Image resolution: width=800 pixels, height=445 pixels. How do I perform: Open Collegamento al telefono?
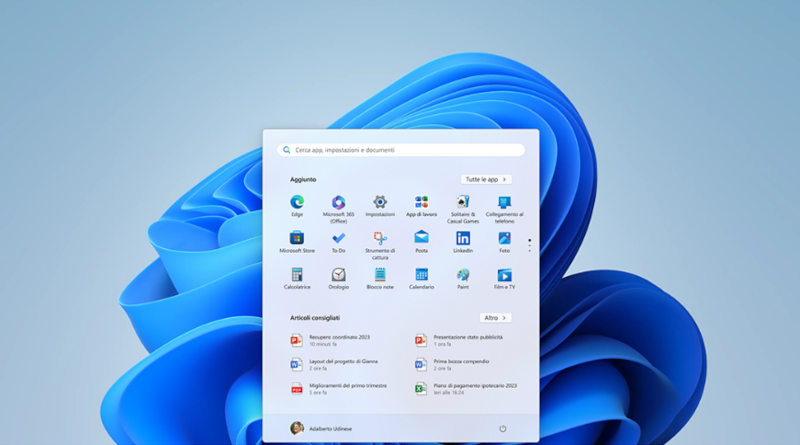[x=504, y=209]
